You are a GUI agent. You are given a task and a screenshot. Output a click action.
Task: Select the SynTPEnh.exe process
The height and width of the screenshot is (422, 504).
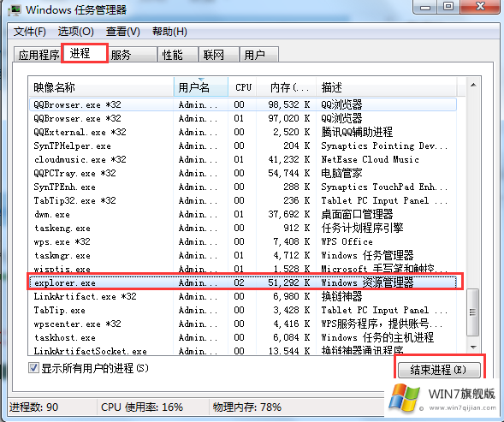click(x=243, y=187)
